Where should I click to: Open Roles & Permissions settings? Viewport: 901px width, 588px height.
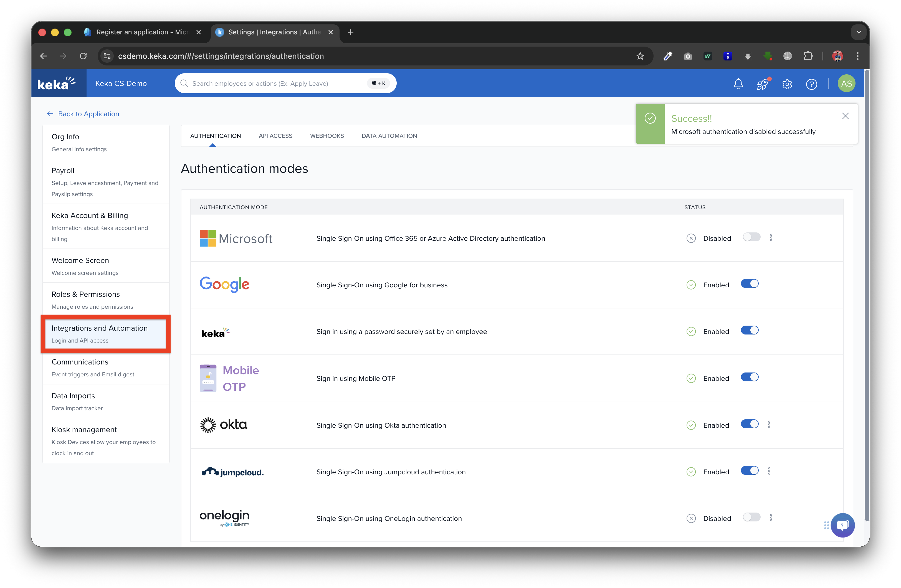85,294
